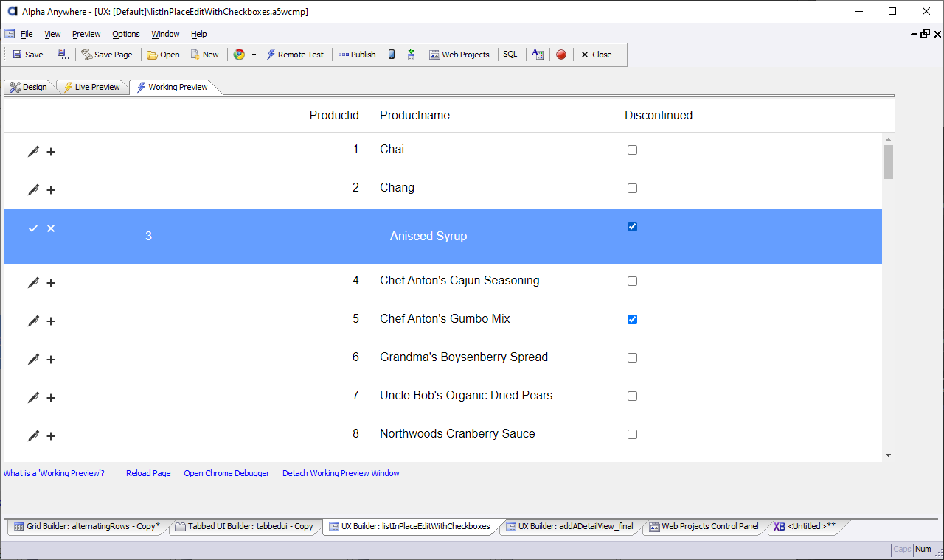This screenshot has height=560, width=944.
Task: Click plus icon for Northwoods Cranberry Sauce
Action: tap(51, 436)
